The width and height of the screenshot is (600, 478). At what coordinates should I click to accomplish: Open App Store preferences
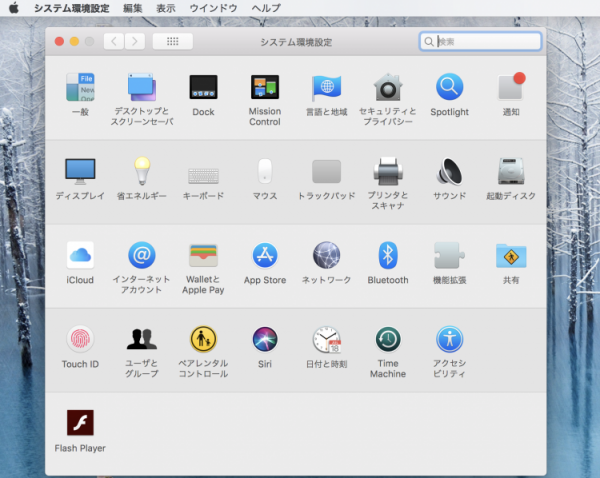265,255
